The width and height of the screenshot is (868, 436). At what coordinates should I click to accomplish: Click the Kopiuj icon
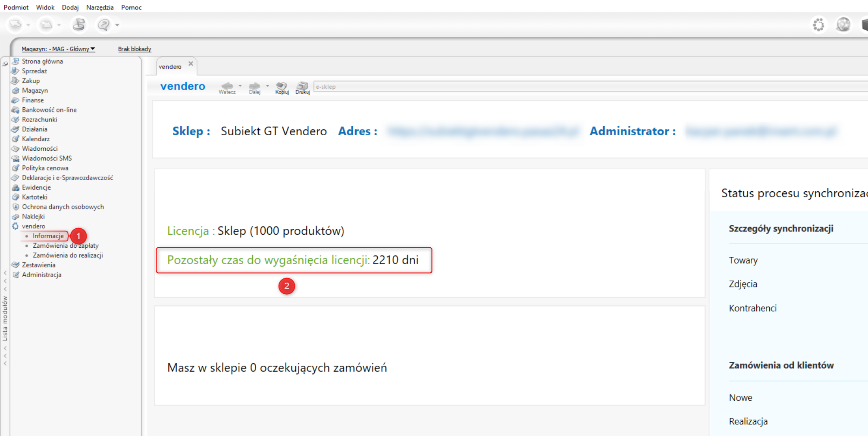point(282,87)
